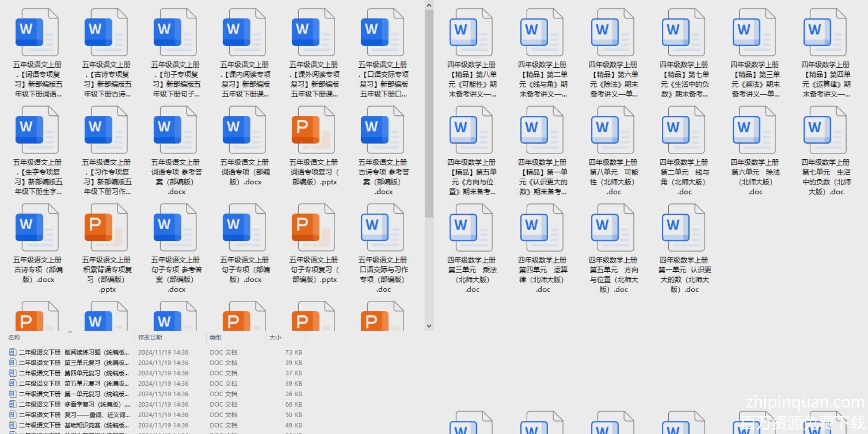Viewport: 868px width, 434px height.
Task: Select 二年级语文下册 第三单元复习 list item
Action: tap(74, 363)
